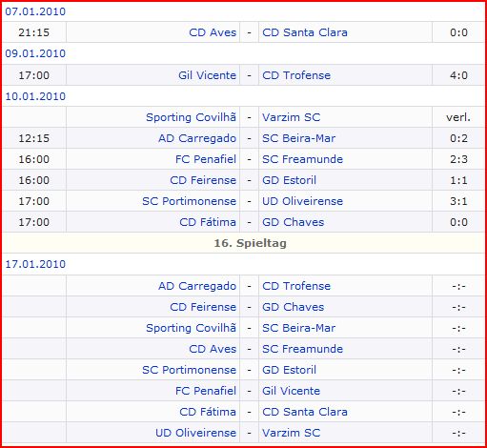The image size is (487, 448).
Task: Open UD Oliveirense in the 3:1 match
Action: [x=302, y=201]
